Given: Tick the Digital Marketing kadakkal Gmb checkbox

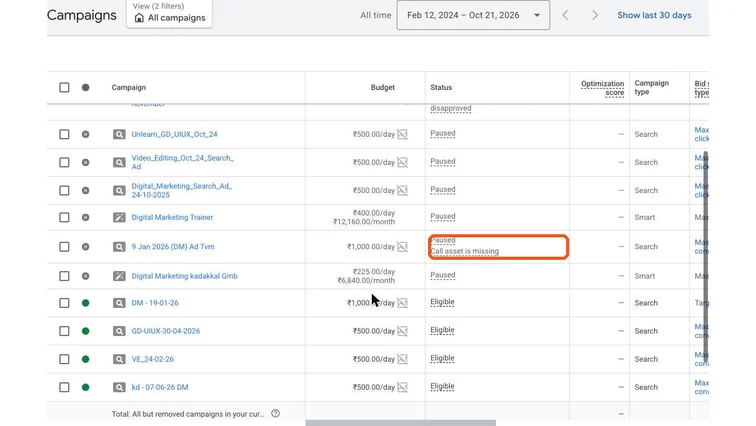Looking at the screenshot, I should pos(64,276).
